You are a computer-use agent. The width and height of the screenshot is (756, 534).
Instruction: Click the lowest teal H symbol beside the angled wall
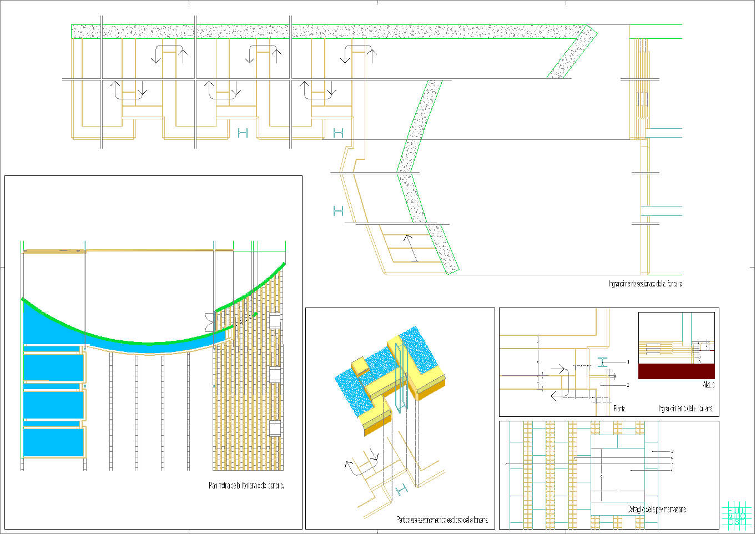click(x=338, y=211)
